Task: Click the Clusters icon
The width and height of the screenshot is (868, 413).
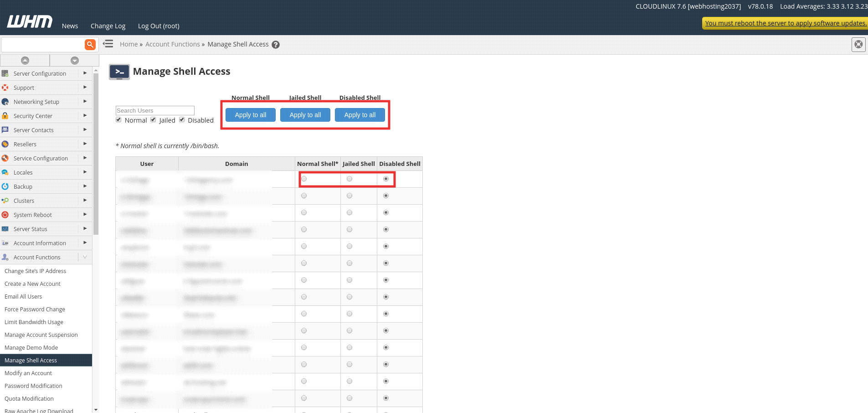Action: point(5,201)
